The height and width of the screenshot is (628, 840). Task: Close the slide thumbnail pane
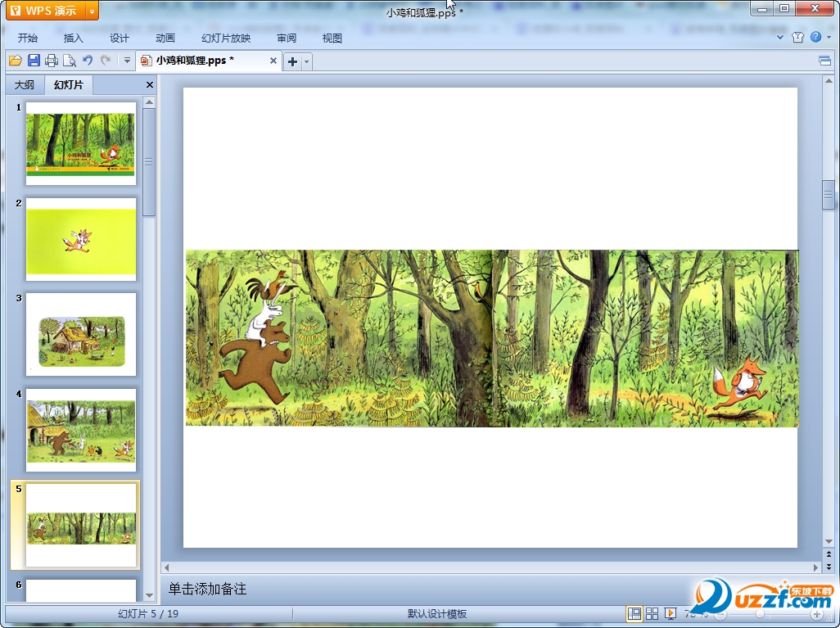tap(150, 84)
